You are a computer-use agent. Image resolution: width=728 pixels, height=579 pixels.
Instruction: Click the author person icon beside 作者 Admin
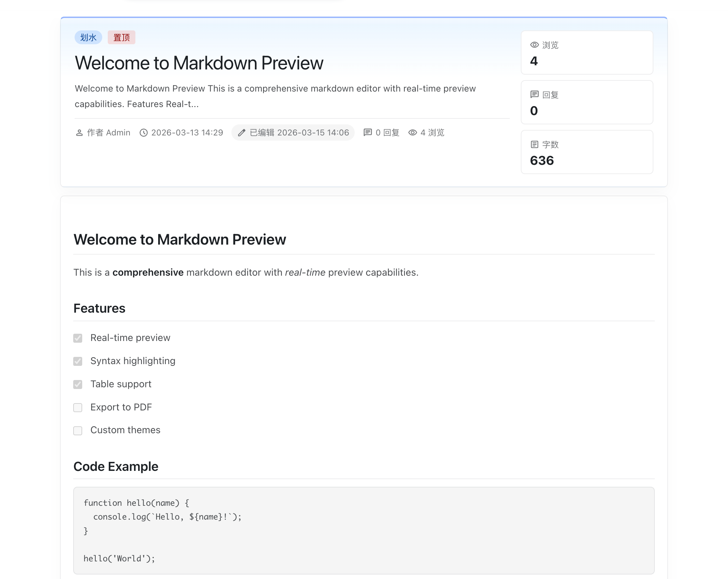coord(79,133)
